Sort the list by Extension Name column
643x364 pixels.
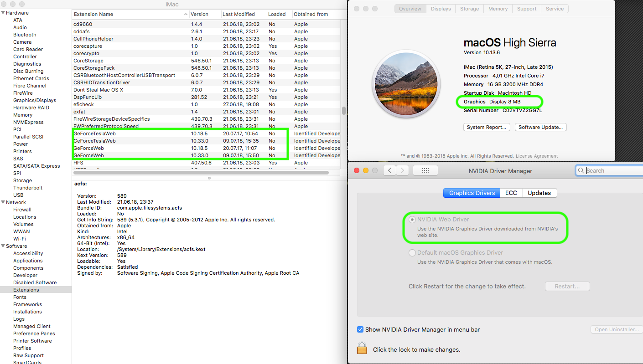point(130,14)
